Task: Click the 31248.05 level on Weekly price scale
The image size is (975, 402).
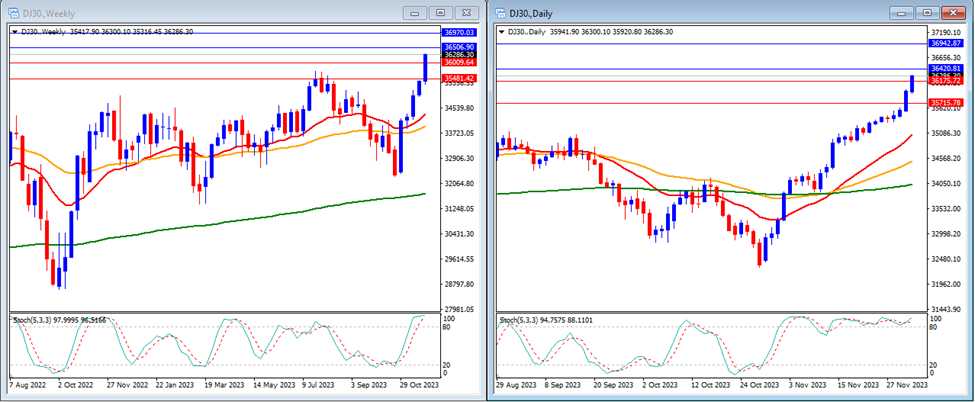Action: click(457, 209)
